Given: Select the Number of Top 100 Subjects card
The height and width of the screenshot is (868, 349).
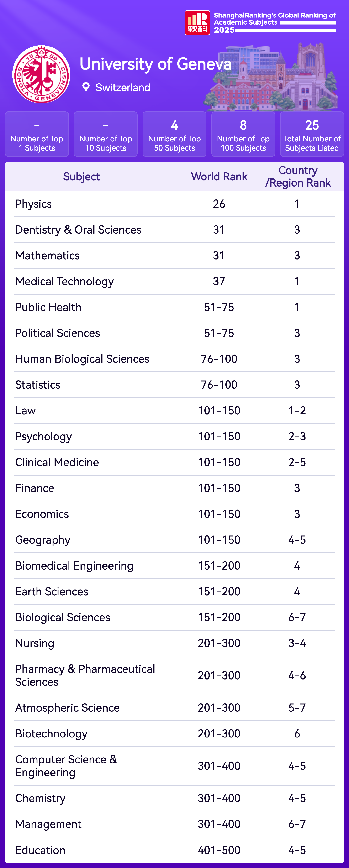Looking at the screenshot, I should 243,134.
